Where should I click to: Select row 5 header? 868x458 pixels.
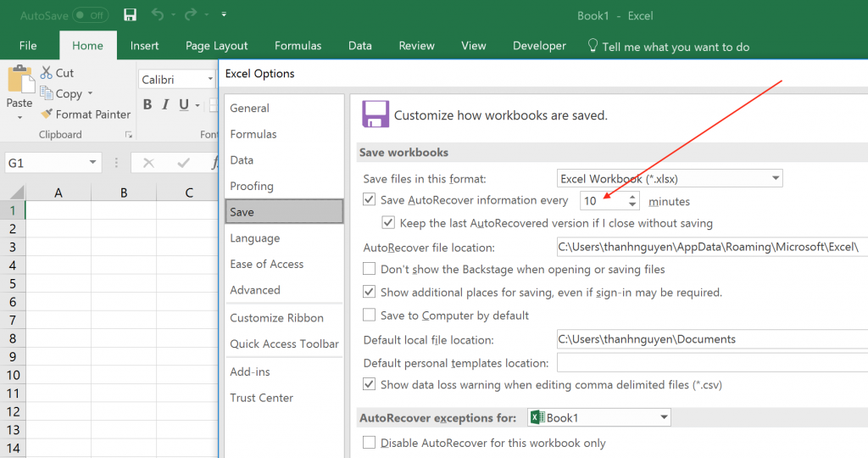[12, 283]
